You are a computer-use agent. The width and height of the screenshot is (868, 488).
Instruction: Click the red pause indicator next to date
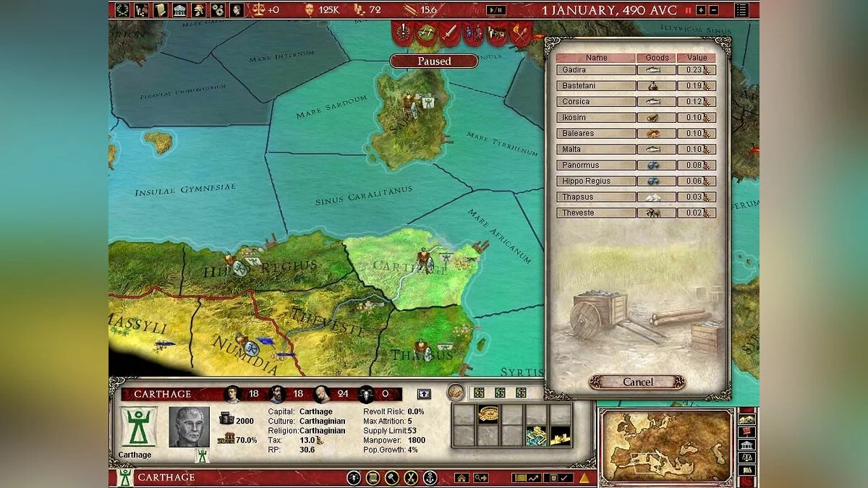coord(688,10)
